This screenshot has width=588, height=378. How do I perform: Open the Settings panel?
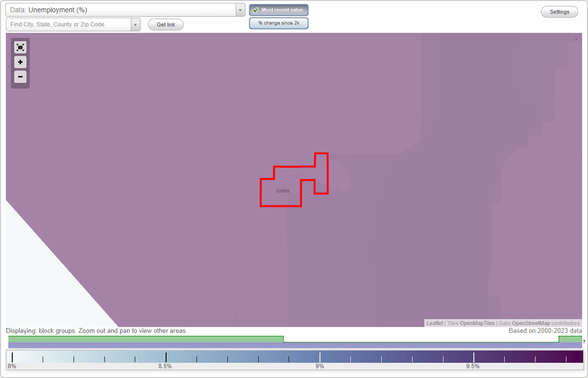(559, 11)
